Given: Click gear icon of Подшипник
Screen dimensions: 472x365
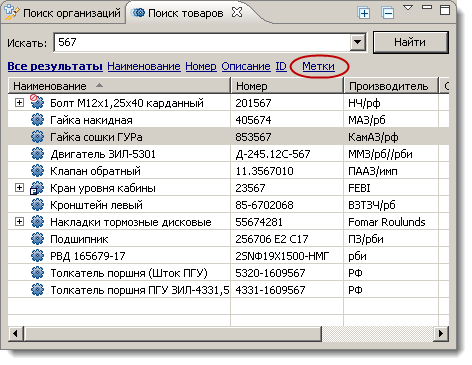Looking at the screenshot, I should (x=37, y=238).
